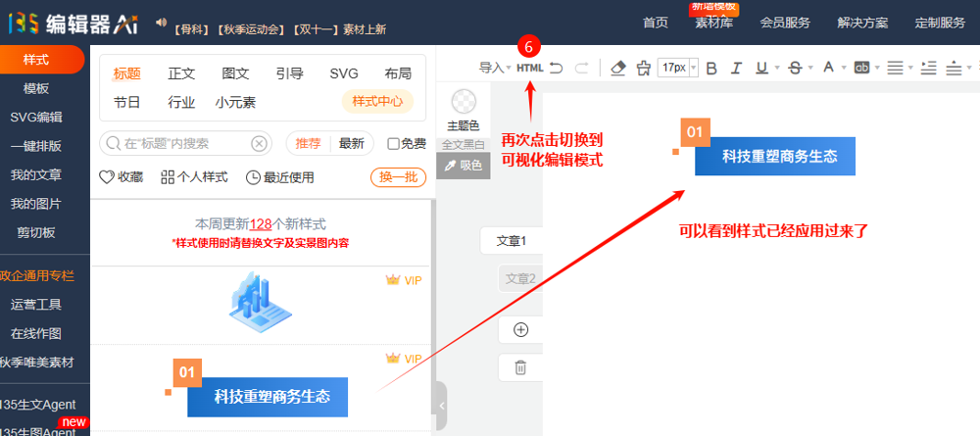The width and height of the screenshot is (980, 436).
Task: Click the 样式中心 button
Action: [x=376, y=102]
